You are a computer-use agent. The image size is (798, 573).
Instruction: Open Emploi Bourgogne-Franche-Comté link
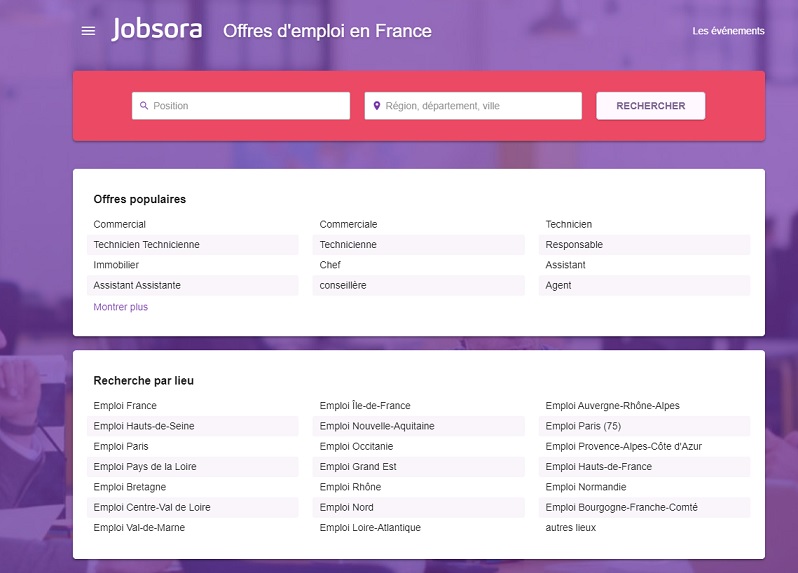coord(621,507)
